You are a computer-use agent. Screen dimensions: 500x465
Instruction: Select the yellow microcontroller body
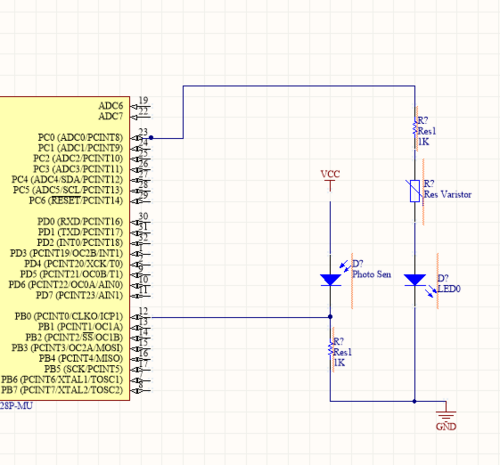coord(64,248)
